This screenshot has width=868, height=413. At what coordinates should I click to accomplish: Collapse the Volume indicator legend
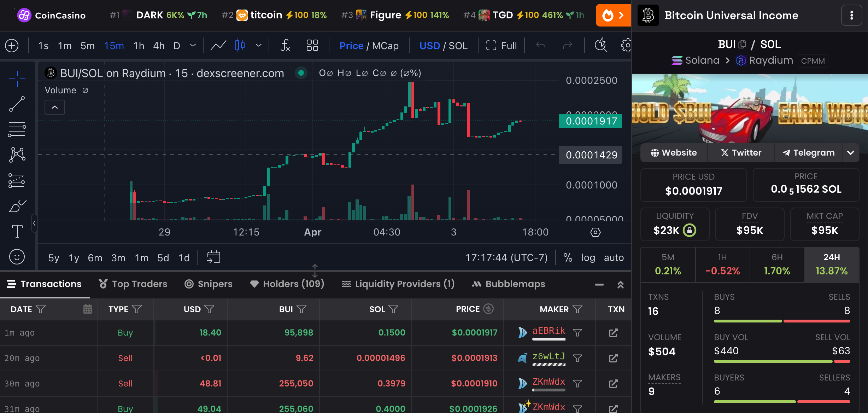[x=55, y=107]
